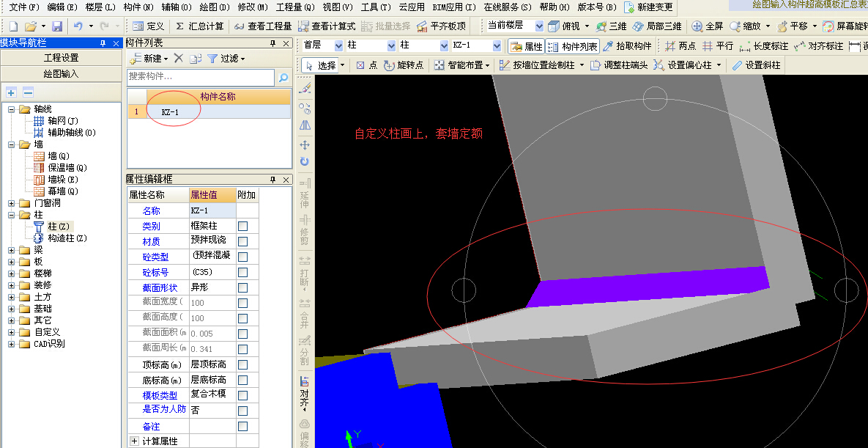
Task: Click 新建变更 button
Action: (x=649, y=7)
